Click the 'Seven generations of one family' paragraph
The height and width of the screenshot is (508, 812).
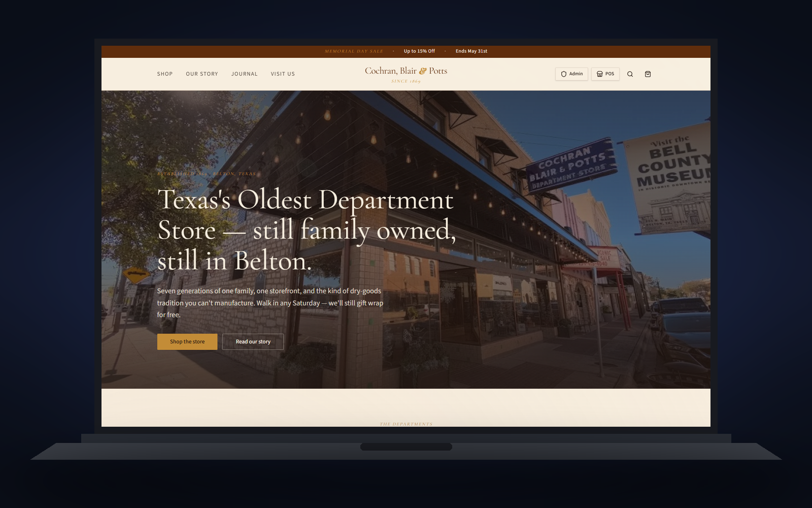pyautogui.click(x=270, y=303)
